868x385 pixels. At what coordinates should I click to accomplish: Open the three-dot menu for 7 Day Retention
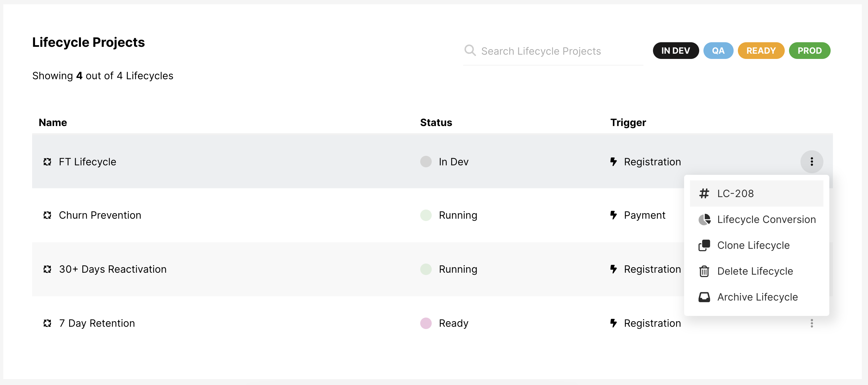pyautogui.click(x=811, y=323)
